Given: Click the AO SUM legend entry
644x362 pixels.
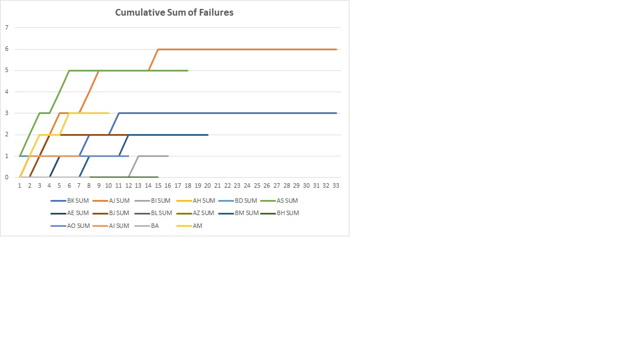Looking at the screenshot, I should click(78, 226).
